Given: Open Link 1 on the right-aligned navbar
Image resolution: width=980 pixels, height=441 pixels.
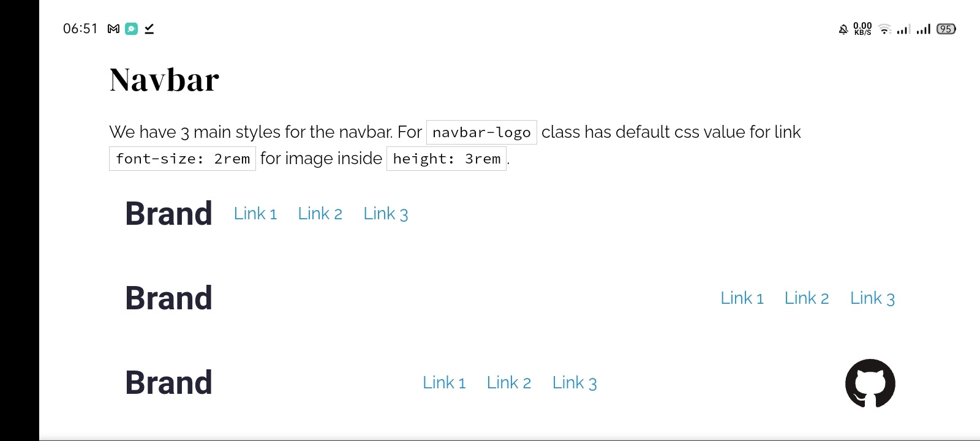Looking at the screenshot, I should coord(742,298).
